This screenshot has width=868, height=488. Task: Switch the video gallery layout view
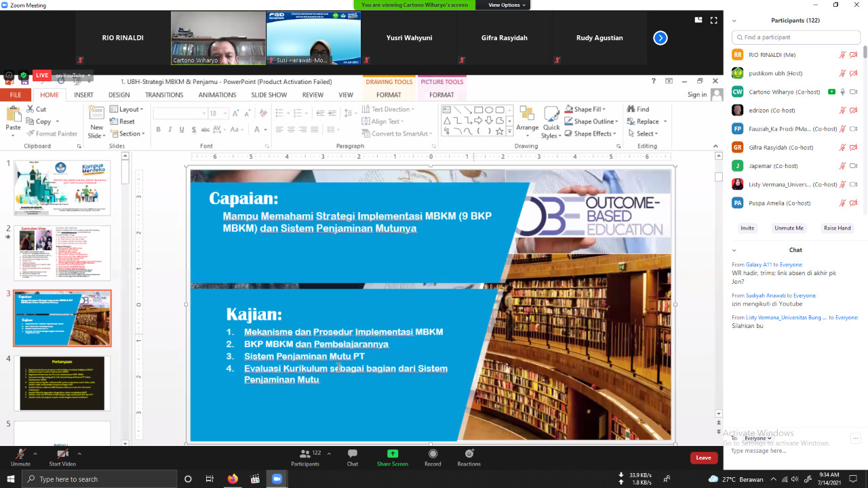[698, 20]
